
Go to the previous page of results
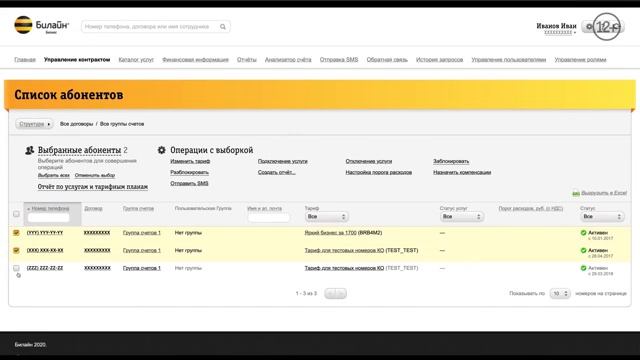(x=330, y=293)
